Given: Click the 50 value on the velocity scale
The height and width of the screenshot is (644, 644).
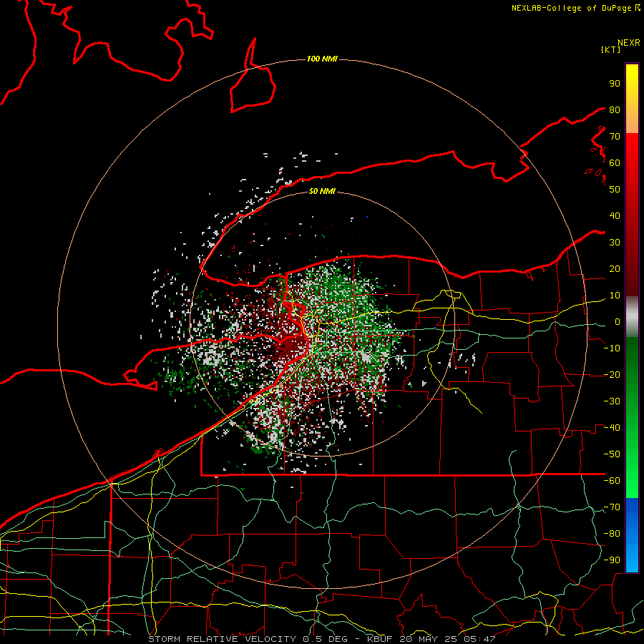Looking at the screenshot, I should pyautogui.click(x=615, y=190).
